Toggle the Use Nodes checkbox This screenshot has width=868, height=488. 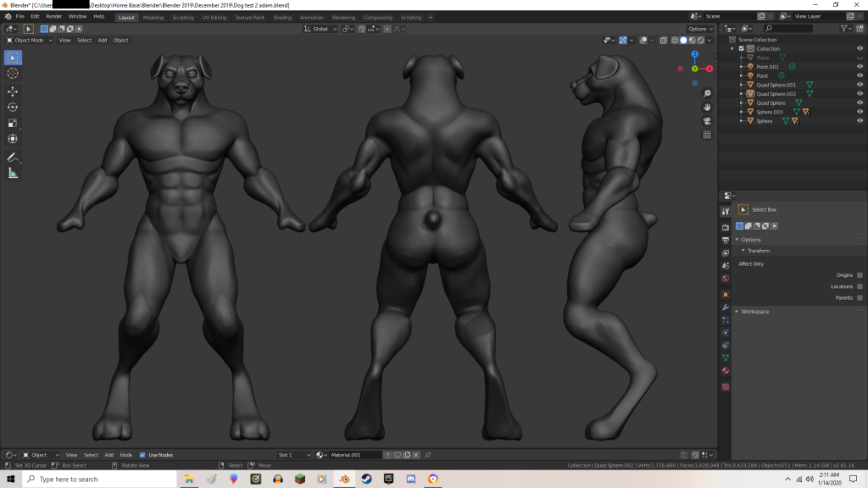(x=142, y=455)
